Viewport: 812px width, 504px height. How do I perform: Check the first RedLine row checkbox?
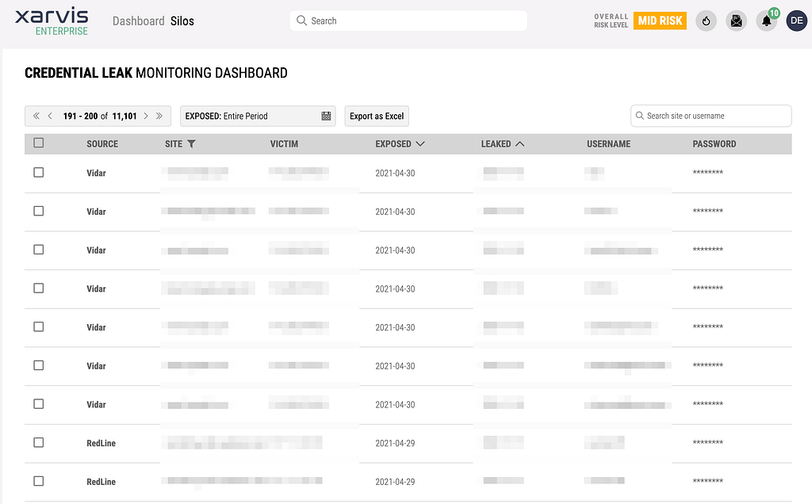point(38,442)
